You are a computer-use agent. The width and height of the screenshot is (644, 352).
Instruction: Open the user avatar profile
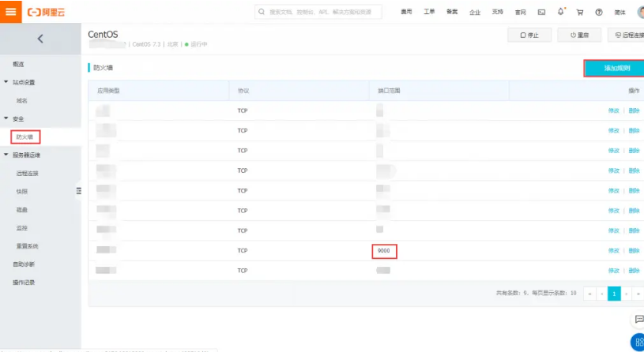pos(639,12)
